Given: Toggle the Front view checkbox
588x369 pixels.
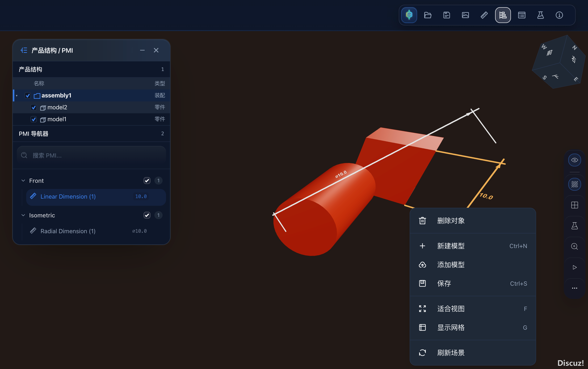Looking at the screenshot, I should (147, 181).
